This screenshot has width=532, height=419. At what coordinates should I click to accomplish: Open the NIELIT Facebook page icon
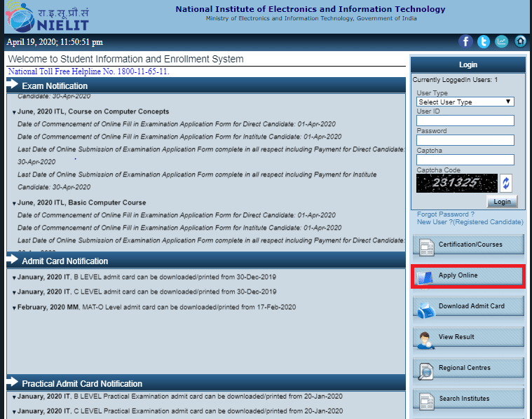coord(465,42)
